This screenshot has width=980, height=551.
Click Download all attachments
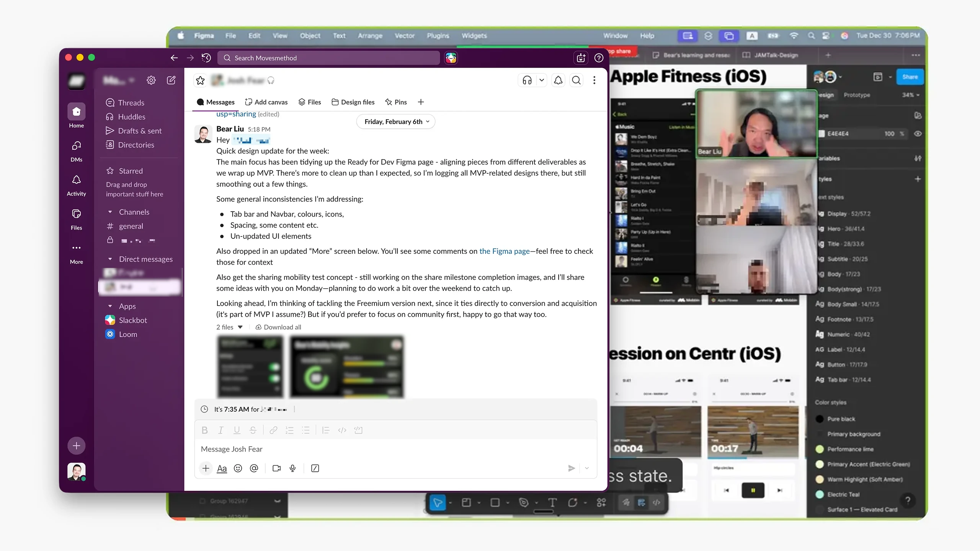tap(278, 327)
